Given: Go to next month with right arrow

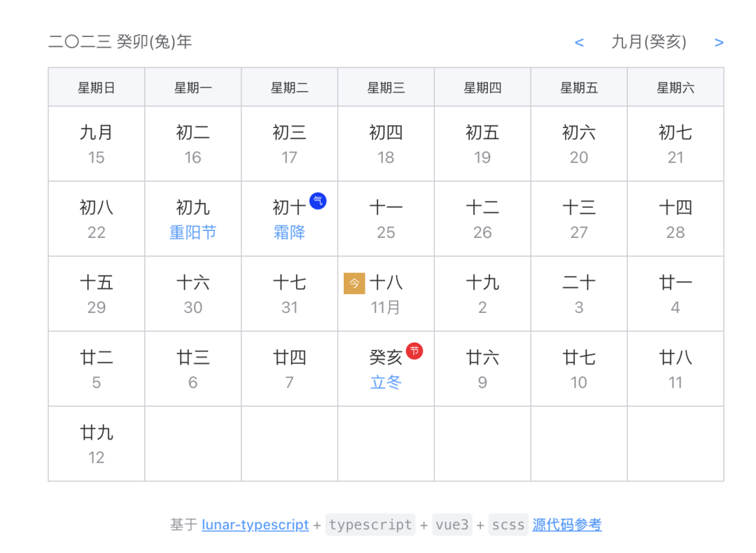Looking at the screenshot, I should pos(719,43).
